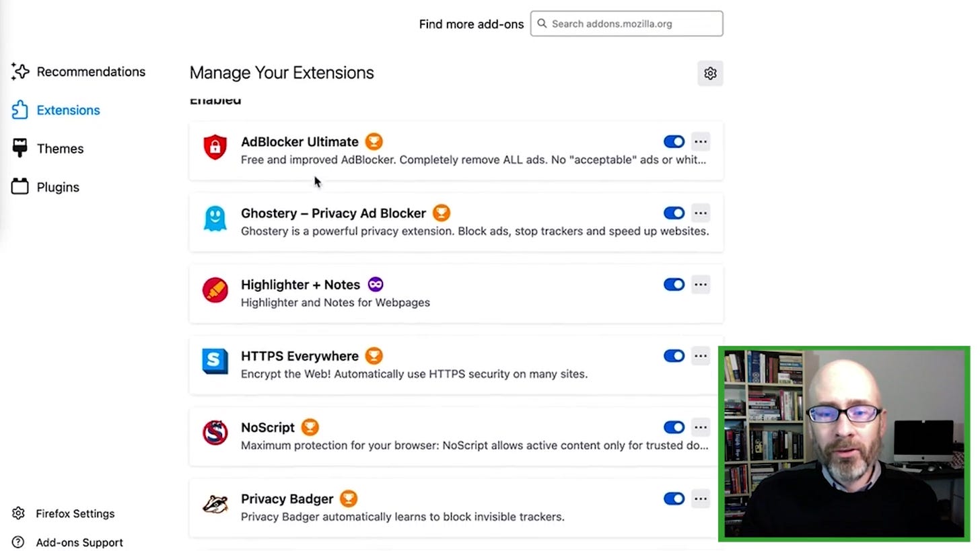Click 'Highlighter and Notes for Webpages' description
This screenshot has height=551, width=980.
pyautogui.click(x=335, y=302)
